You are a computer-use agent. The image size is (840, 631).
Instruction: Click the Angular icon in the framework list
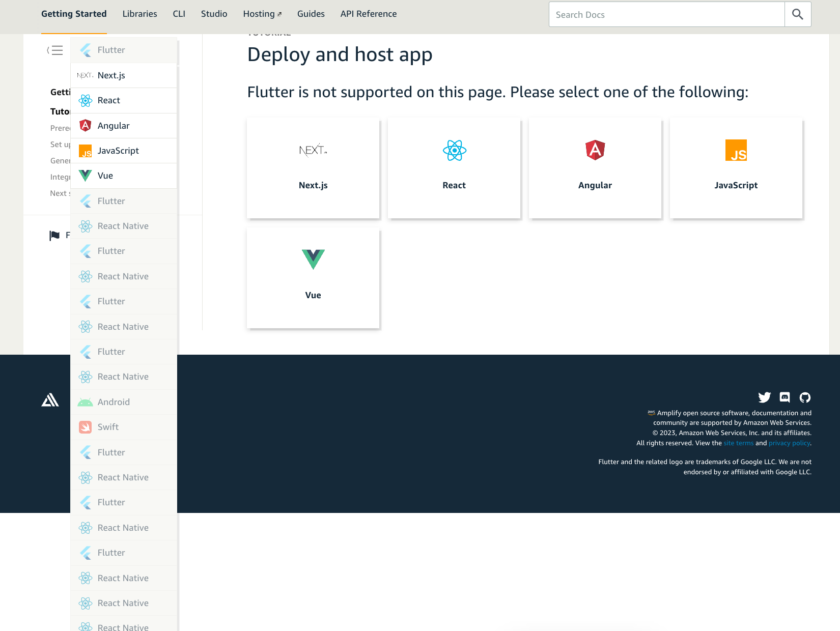click(x=85, y=125)
